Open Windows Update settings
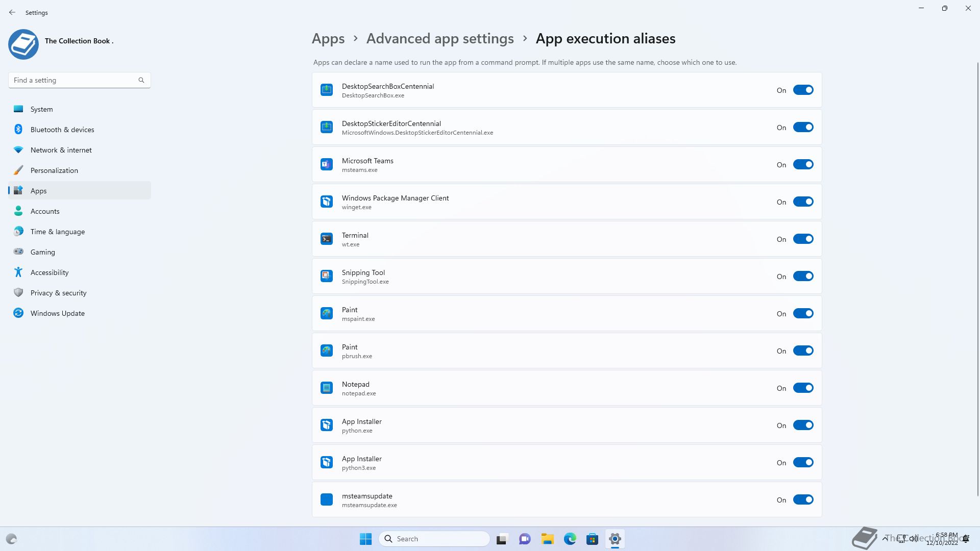 pyautogui.click(x=80, y=313)
